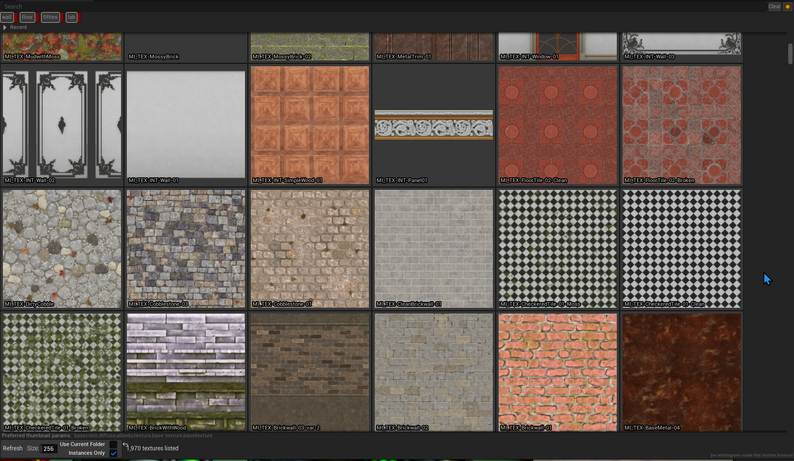The height and width of the screenshot is (461, 794).
Task: Select the MI_TEX-MossyBrick-02 thumbnail
Action: [x=310, y=47]
